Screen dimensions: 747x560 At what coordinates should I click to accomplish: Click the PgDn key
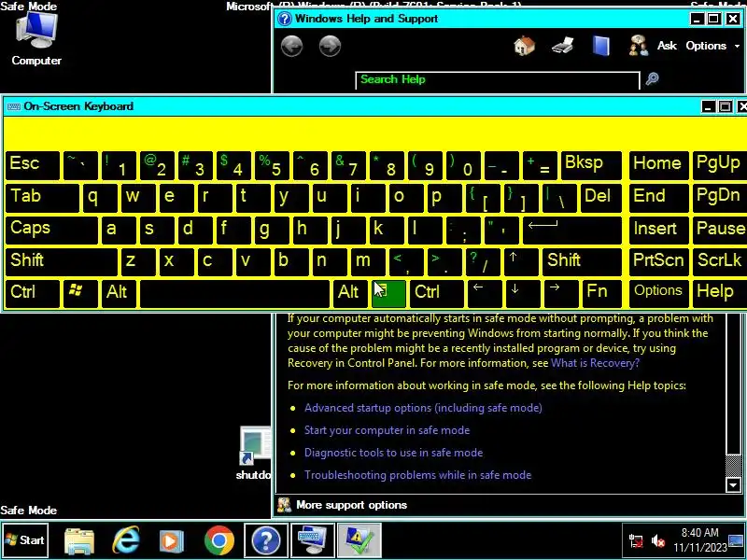click(720, 197)
